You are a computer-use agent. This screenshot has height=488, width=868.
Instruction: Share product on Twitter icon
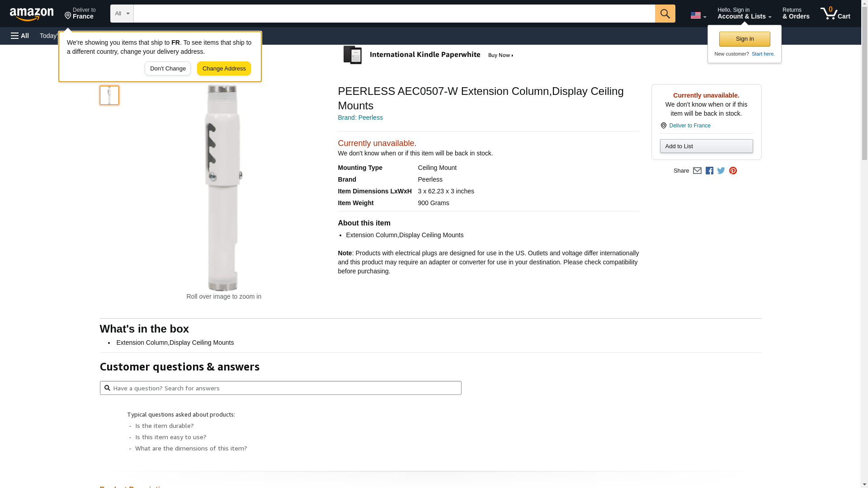click(x=721, y=171)
